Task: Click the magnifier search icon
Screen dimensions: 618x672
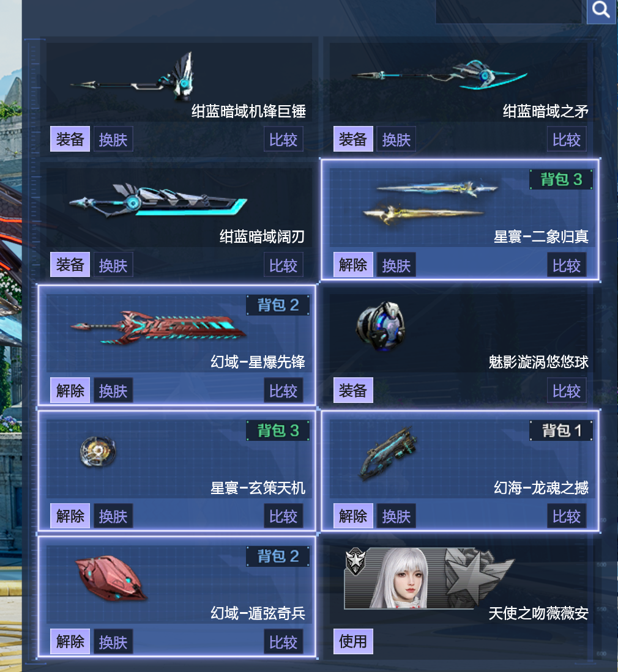Action: click(x=601, y=10)
